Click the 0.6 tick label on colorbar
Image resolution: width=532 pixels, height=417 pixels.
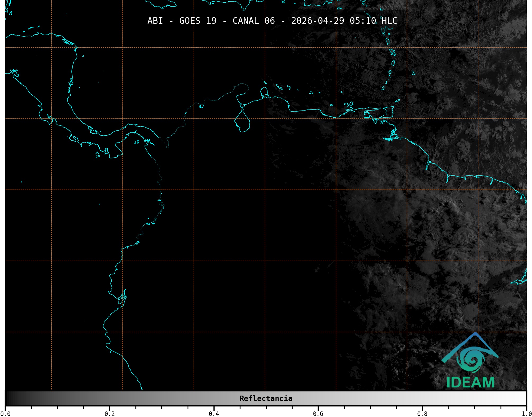click(x=318, y=414)
